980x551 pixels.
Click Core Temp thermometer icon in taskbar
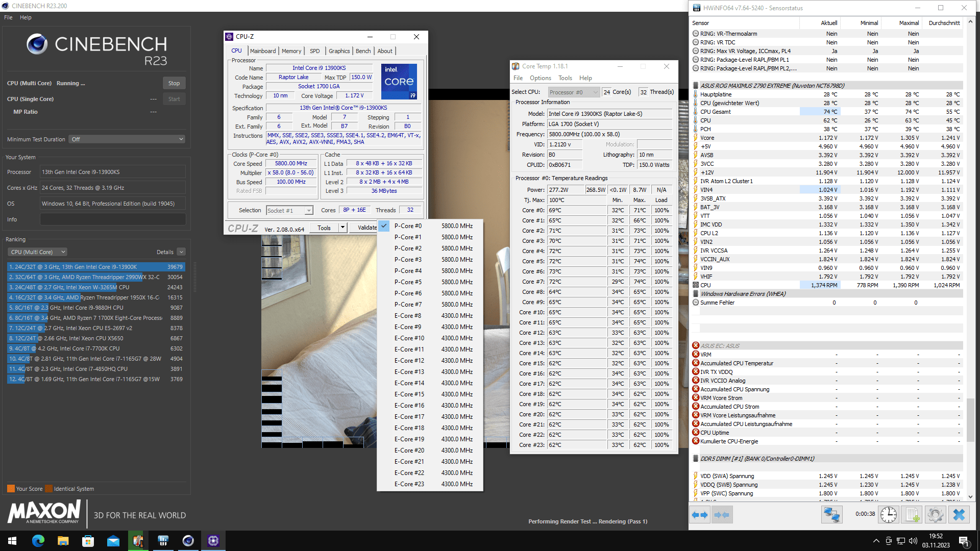pos(138,541)
